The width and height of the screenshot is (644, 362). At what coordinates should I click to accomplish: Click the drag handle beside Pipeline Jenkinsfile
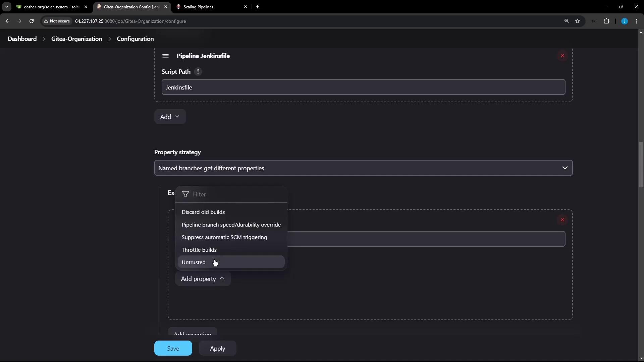165,56
